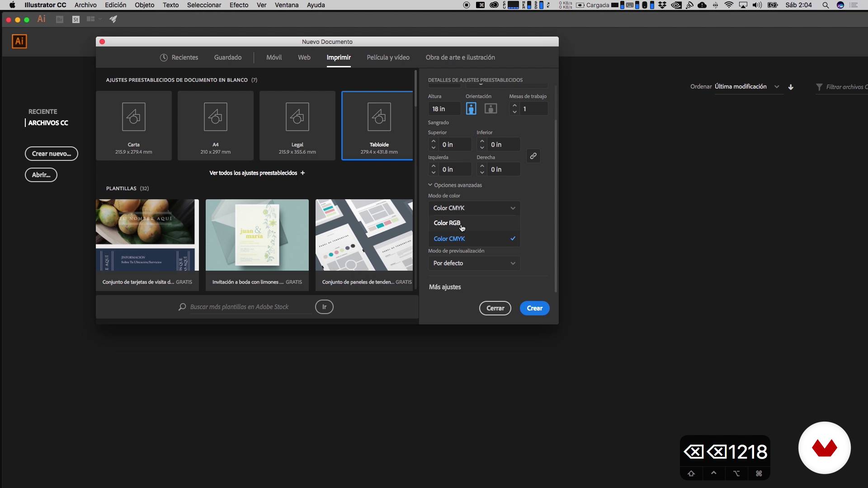Click the Bridge icon in app bar
Screen dimensions: 868x488
click(59, 19)
